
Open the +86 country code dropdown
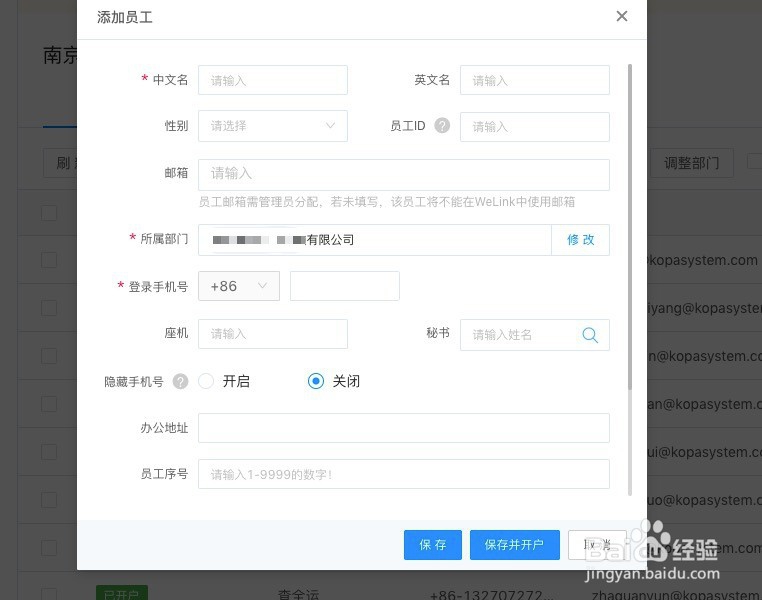point(239,286)
